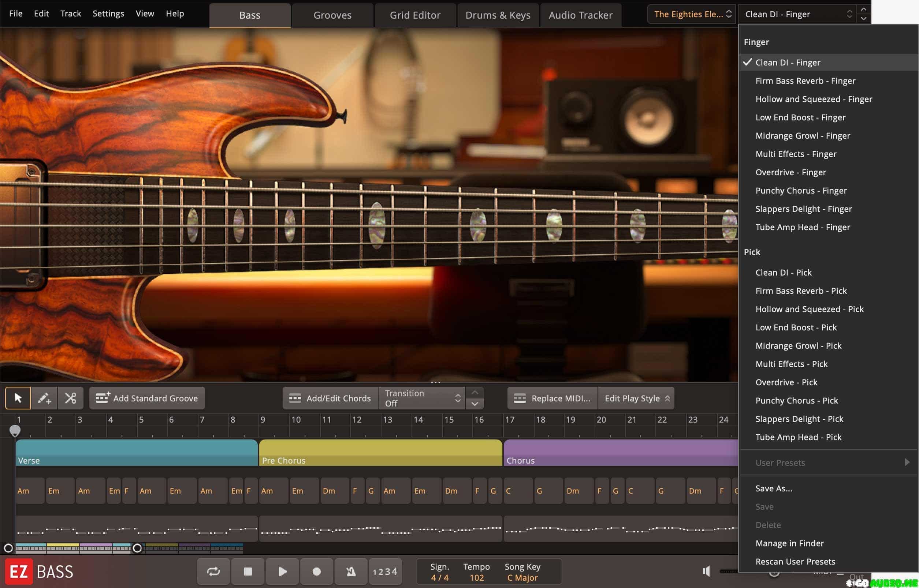Open Add/Edit Chords
The image size is (919, 588).
click(330, 398)
